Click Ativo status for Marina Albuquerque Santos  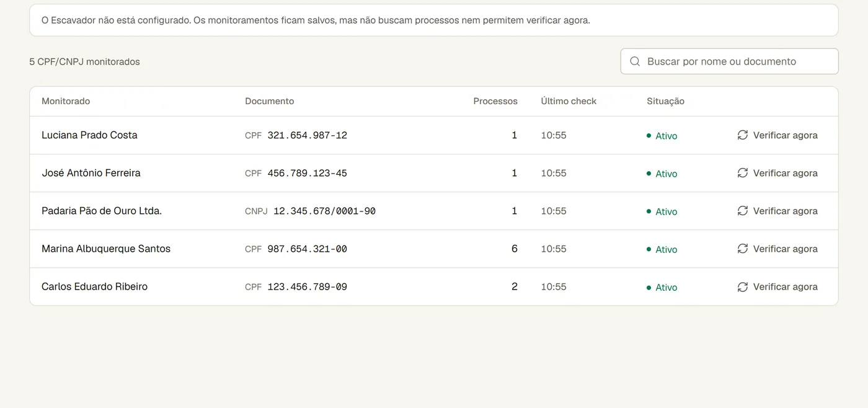pos(662,249)
